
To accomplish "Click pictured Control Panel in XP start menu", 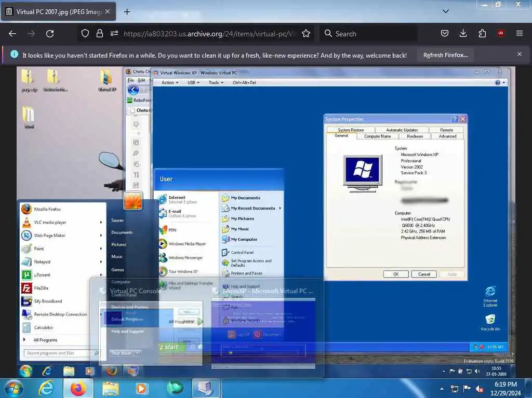I will (x=238, y=252).
